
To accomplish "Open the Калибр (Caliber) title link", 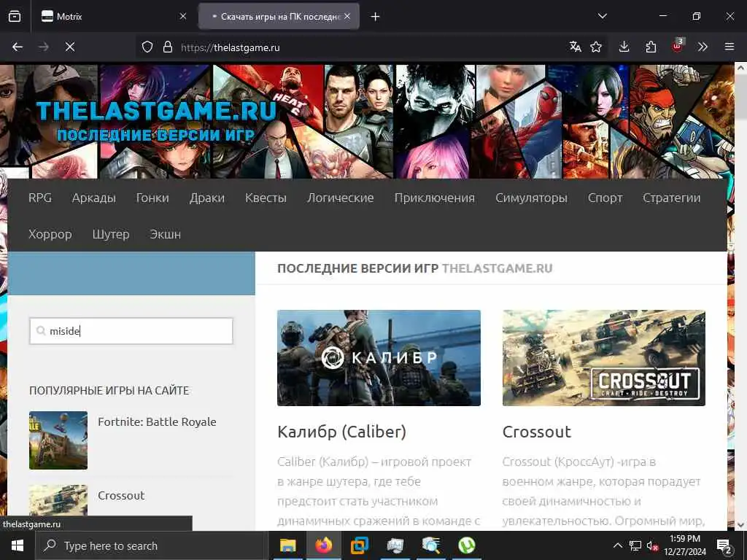I will point(341,432).
